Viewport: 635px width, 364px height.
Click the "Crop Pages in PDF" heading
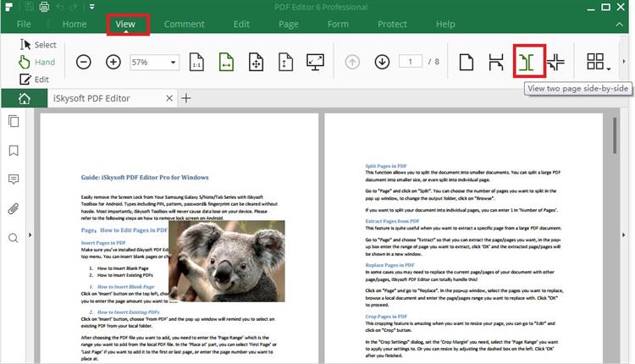coord(386,317)
